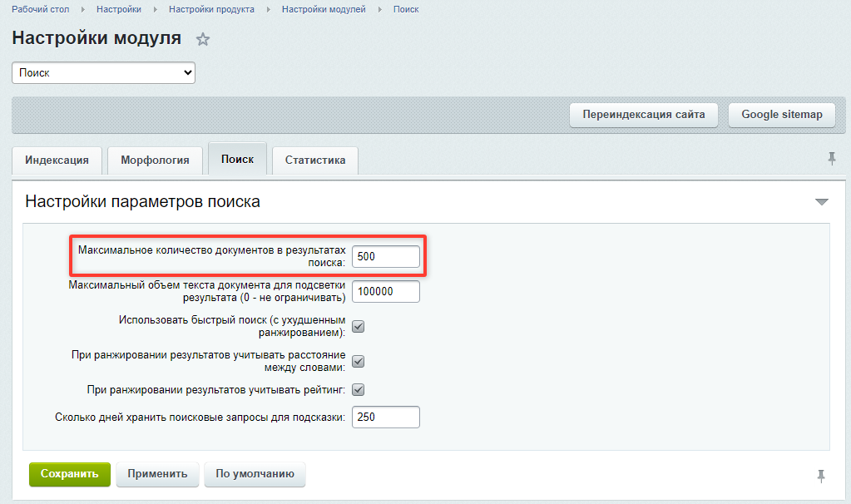Toggle the rating ranking checkbox
Viewport: 851px width, 504px height.
pyautogui.click(x=359, y=389)
